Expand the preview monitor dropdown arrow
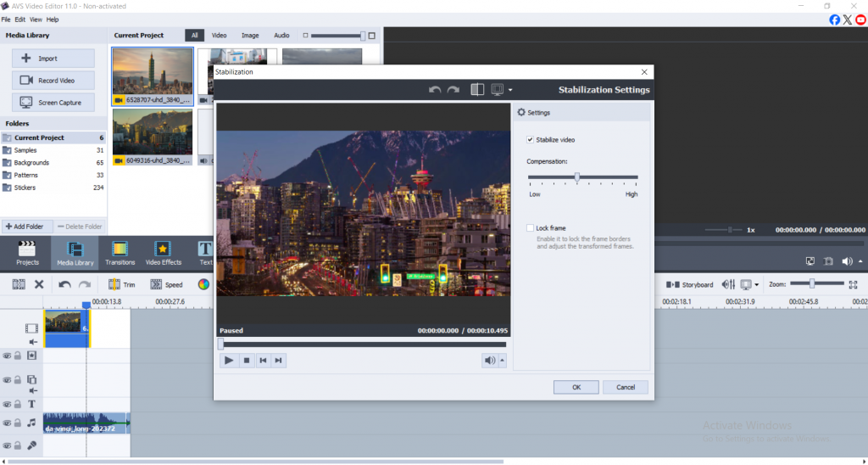This screenshot has height=465, width=868. coord(510,90)
